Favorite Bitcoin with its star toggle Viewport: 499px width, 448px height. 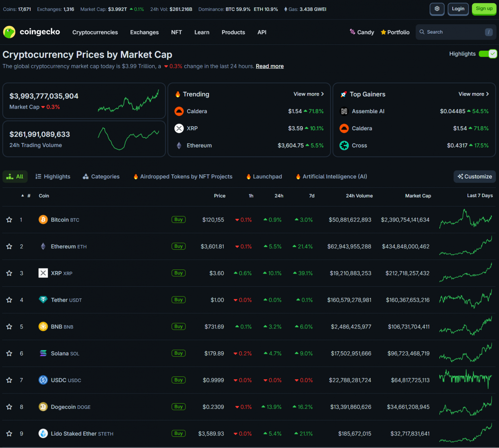coord(9,220)
